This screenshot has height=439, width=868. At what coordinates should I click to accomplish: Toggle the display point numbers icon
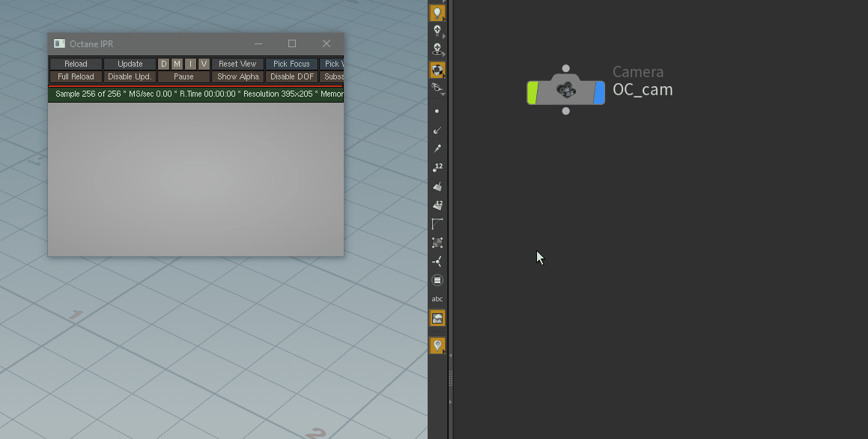pos(437,167)
